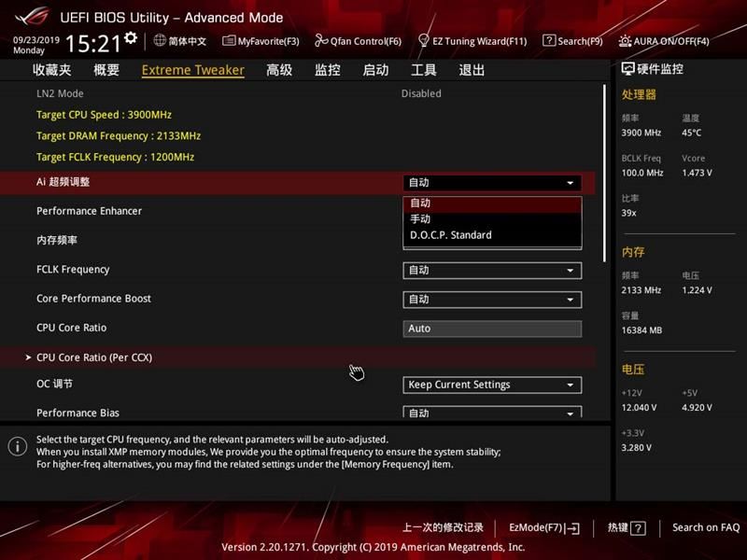Open the 工具 tab
747x560 pixels.
(424, 70)
